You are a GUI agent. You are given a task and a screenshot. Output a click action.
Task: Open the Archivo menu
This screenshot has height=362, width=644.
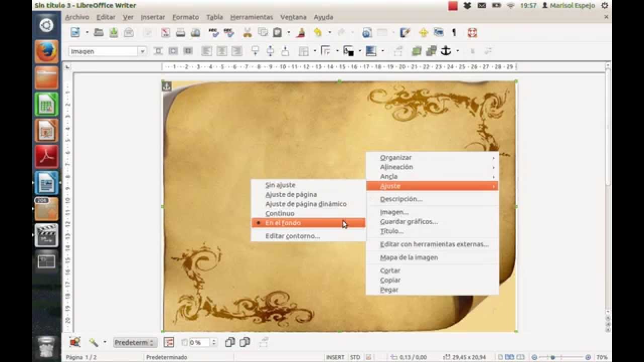click(77, 17)
